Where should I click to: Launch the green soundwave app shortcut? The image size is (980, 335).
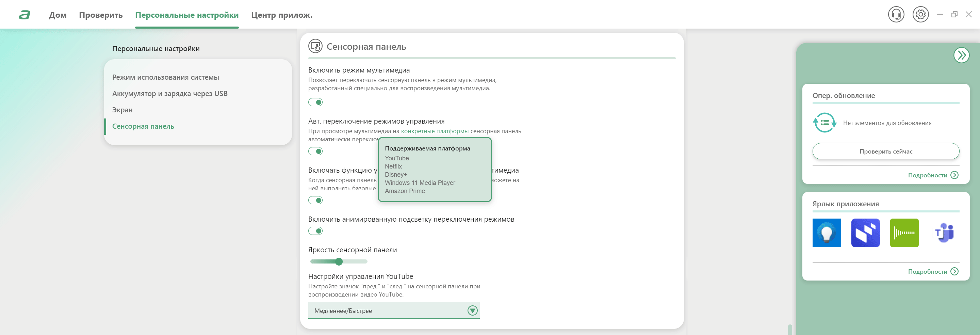(x=904, y=233)
